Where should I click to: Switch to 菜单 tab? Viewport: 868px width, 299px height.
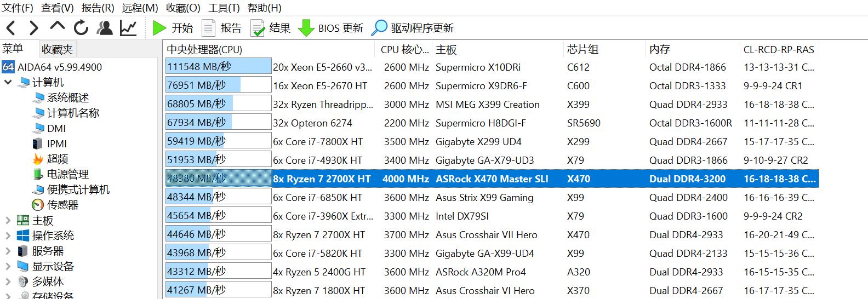click(13, 49)
